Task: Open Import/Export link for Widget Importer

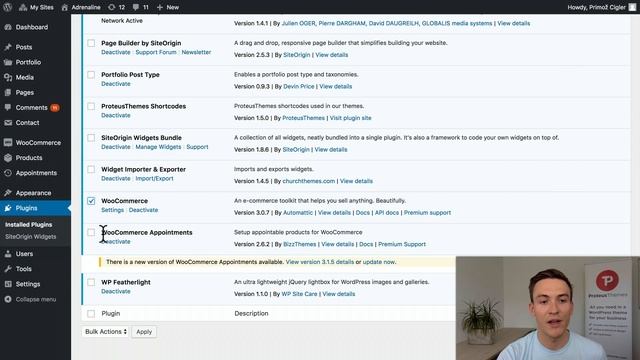Action: pyautogui.click(x=154, y=178)
